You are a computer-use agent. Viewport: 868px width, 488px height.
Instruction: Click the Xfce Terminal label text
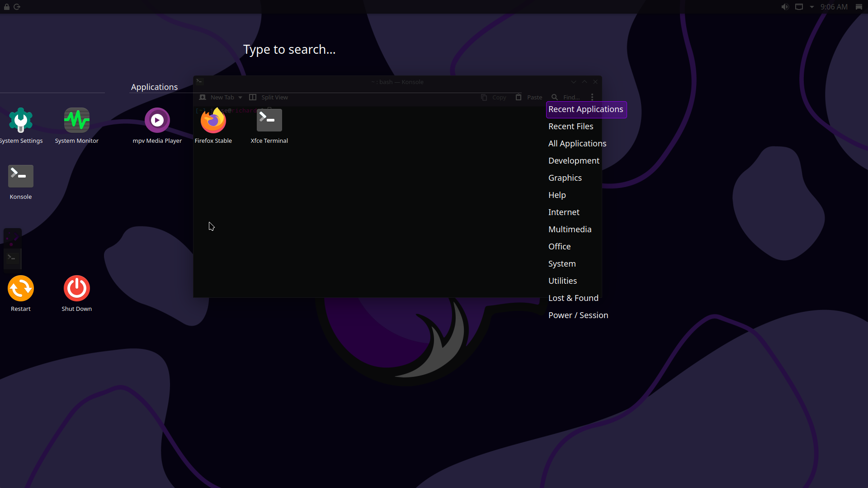(269, 141)
